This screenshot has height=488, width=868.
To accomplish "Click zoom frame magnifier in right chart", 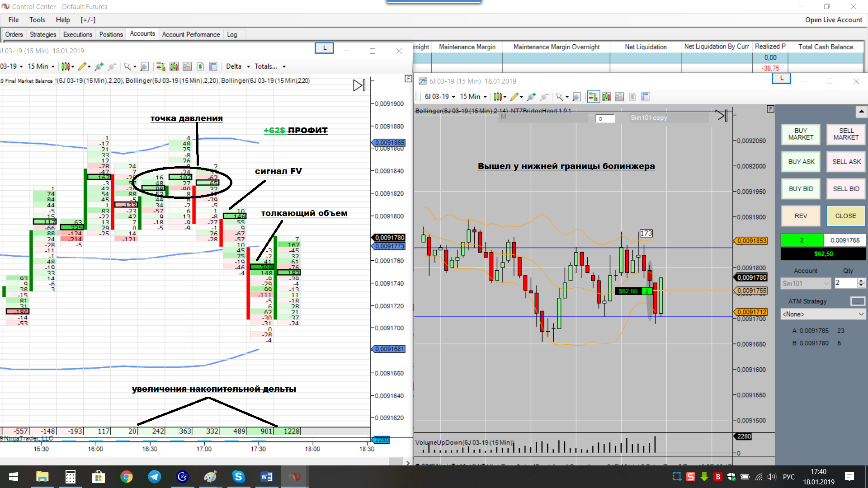I will coord(576,97).
